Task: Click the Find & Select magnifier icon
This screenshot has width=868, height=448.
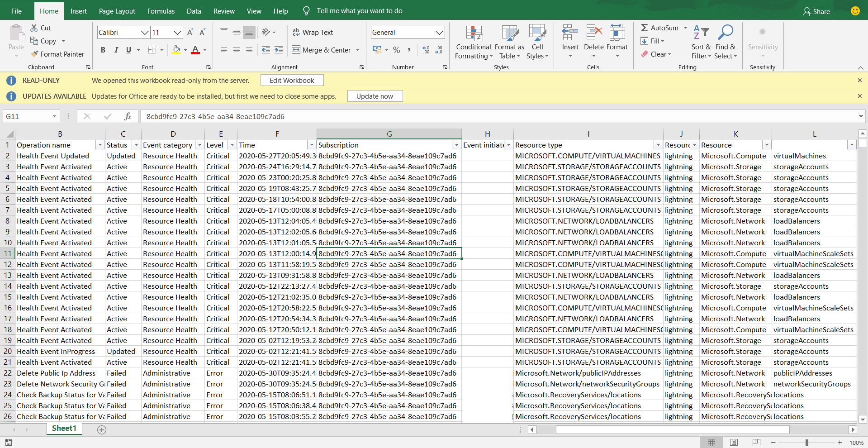Action: pos(726,33)
